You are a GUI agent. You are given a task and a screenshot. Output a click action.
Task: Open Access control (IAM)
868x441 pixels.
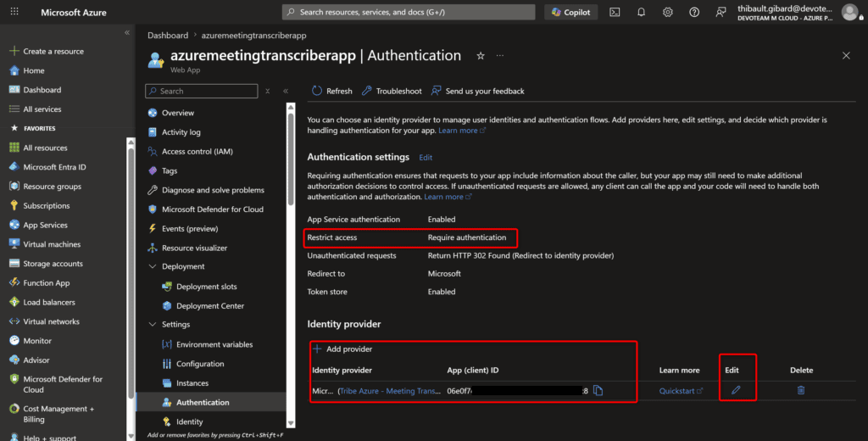[197, 151]
